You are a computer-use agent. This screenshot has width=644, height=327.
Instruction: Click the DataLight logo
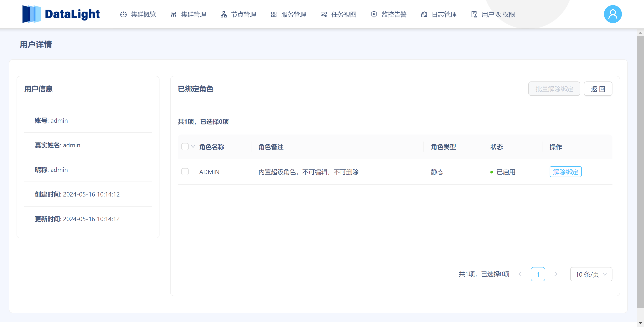point(61,14)
